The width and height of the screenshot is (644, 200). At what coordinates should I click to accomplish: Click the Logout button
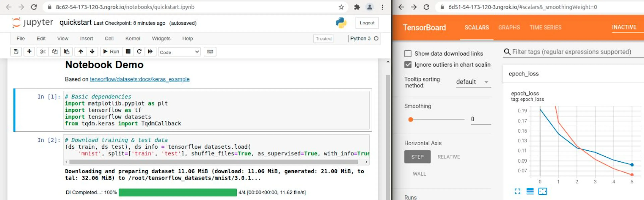[x=367, y=23]
